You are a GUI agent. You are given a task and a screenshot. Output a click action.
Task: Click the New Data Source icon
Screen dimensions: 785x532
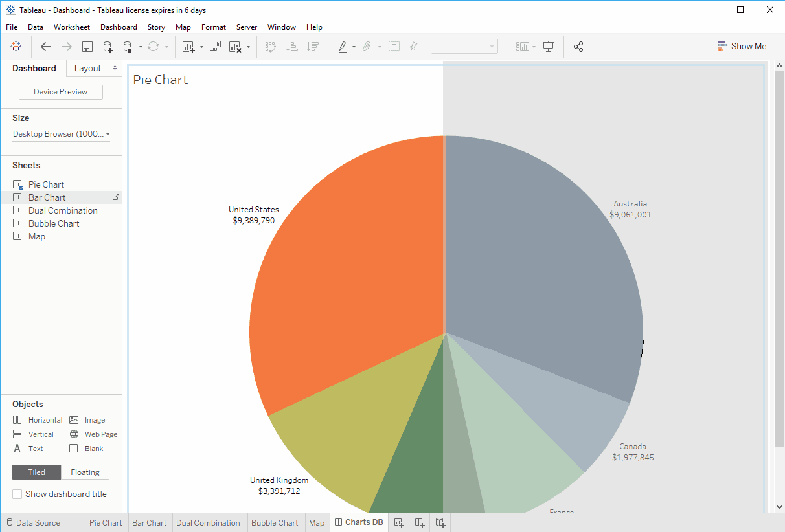(x=108, y=47)
